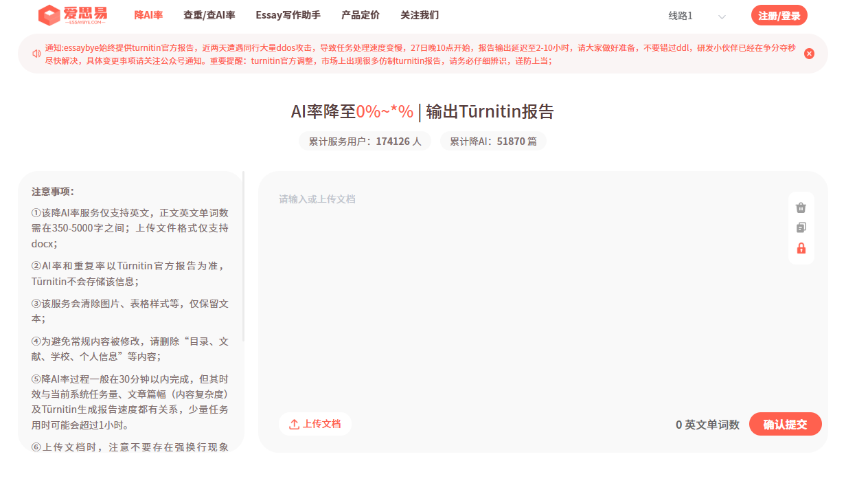Viewport: 868px width, 494px height.
Task: Click the notes panel scrollbar
Action: click(x=244, y=257)
